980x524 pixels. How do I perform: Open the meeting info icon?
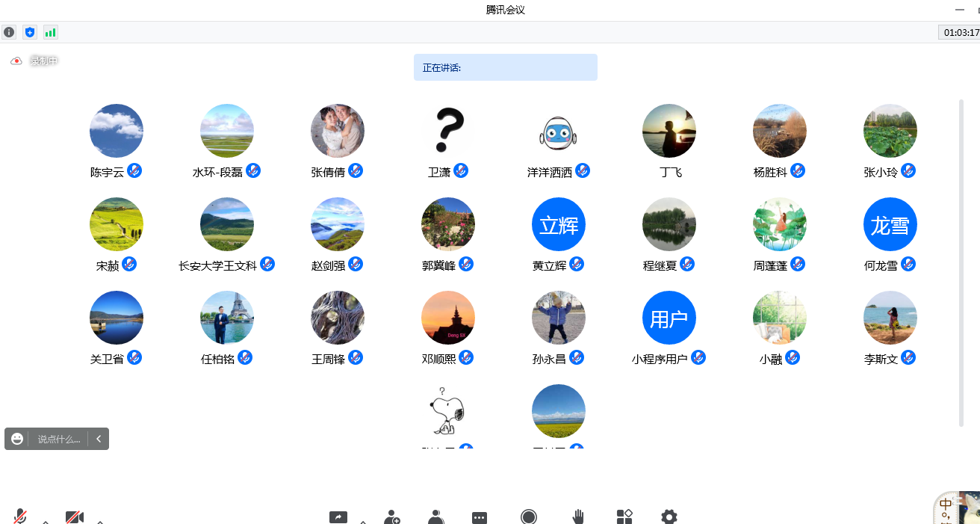coord(9,32)
